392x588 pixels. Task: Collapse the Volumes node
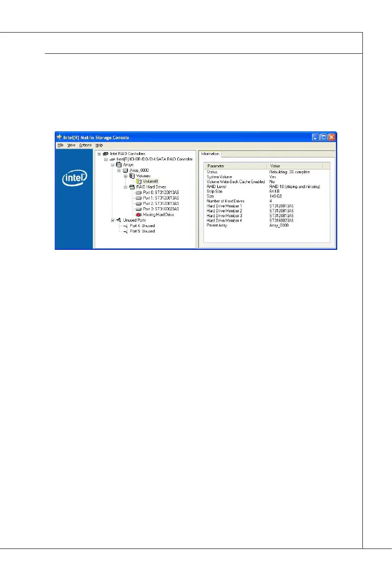tap(126, 176)
